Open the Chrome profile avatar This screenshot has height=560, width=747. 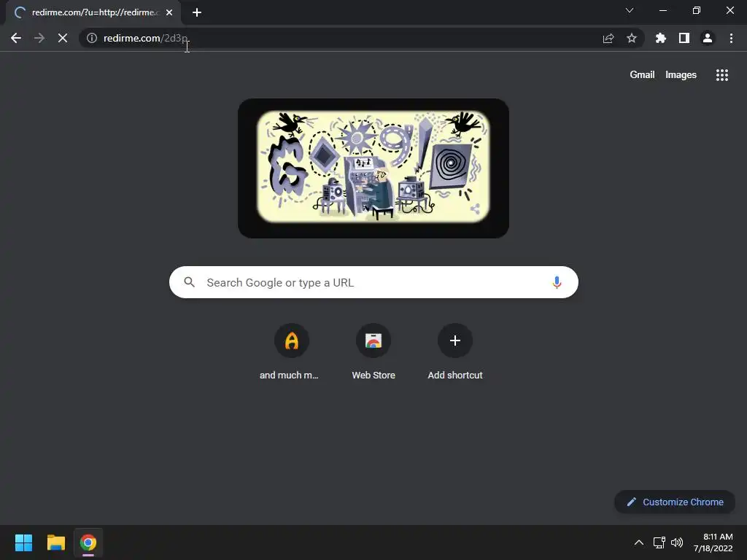708,38
